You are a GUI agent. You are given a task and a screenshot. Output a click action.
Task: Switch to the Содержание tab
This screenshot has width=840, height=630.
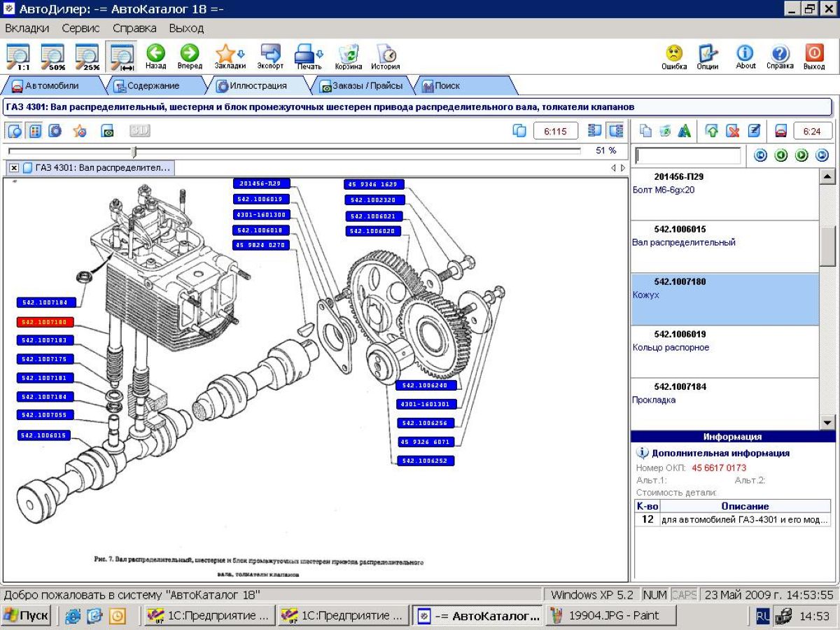pos(153,86)
